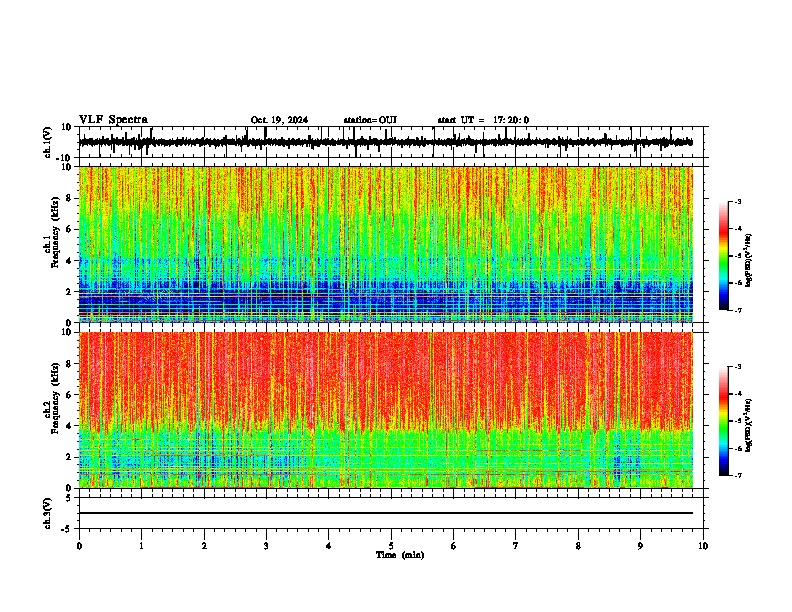Click the "4" tick on ch.2 frequency axis
Viewport: 792px width, 612px height.
70,426
